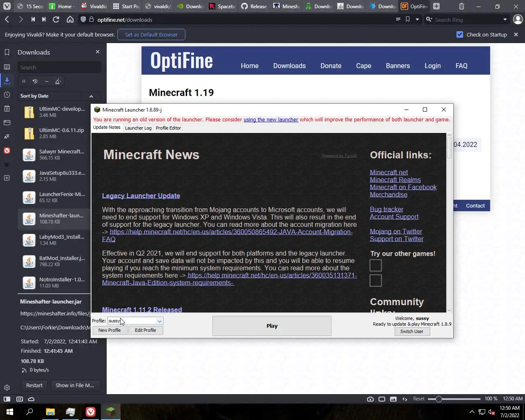Open closed tabs trash can
This screenshot has width=525, height=420.
point(461,6)
